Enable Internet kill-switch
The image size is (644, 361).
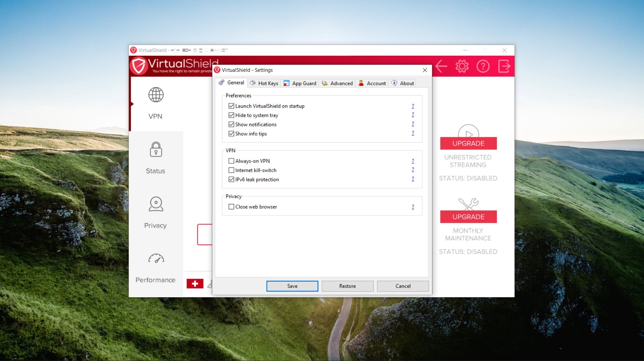231,170
